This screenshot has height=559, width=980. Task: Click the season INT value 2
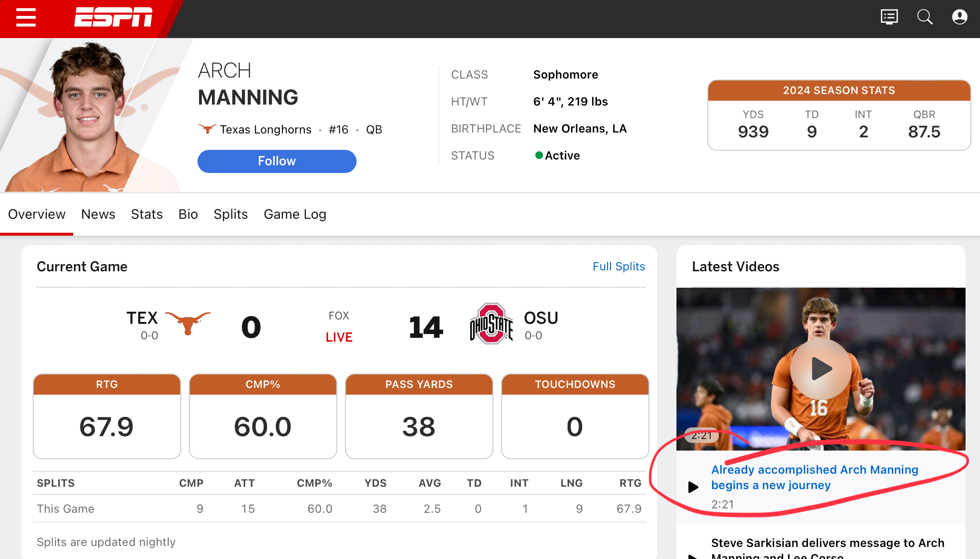(863, 132)
